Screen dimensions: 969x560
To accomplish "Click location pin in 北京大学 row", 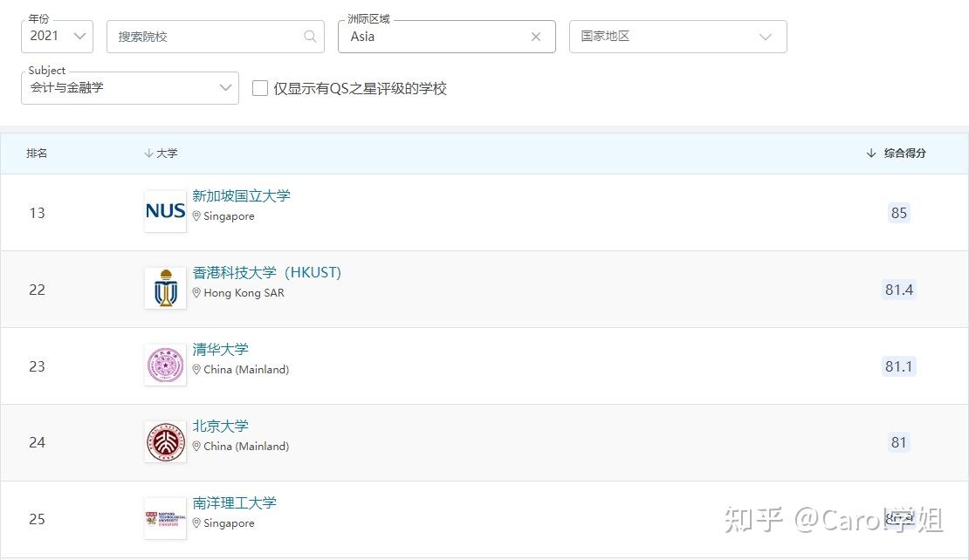I will coord(196,446).
